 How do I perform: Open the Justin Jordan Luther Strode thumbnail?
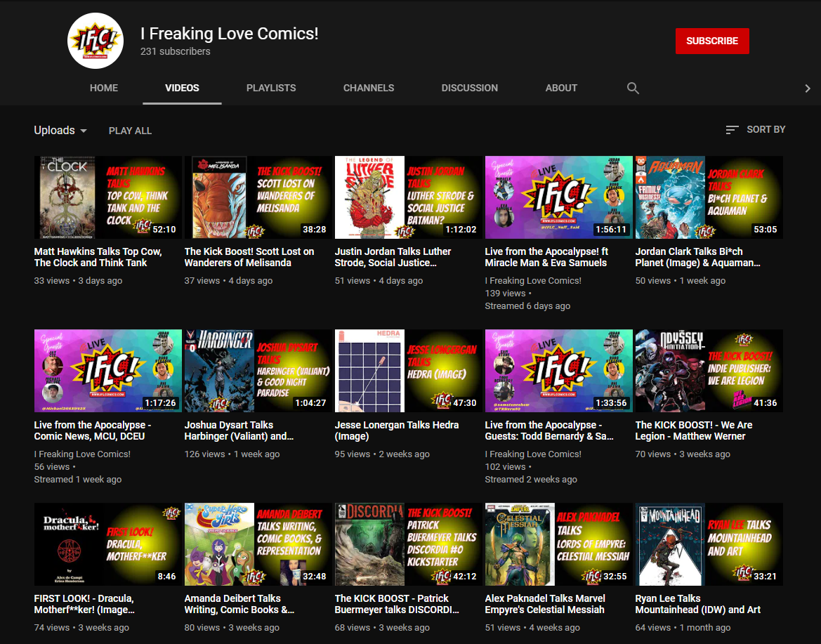pyautogui.click(x=409, y=197)
